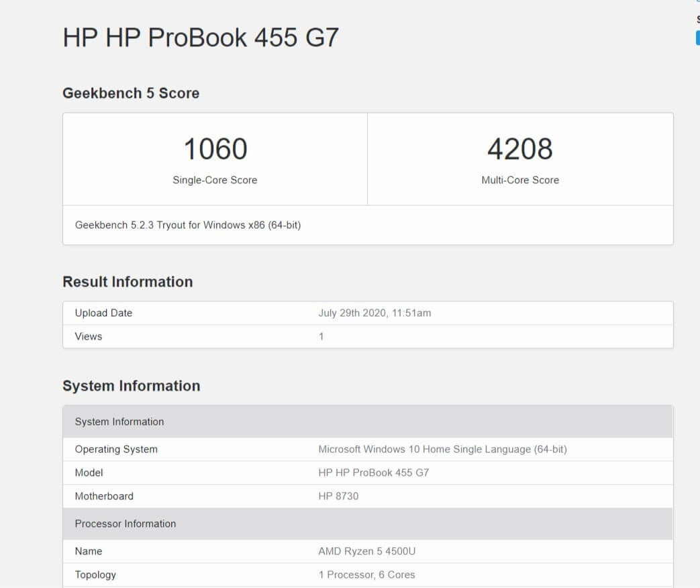This screenshot has width=700, height=588.
Task: Select the July 29th 2020, 11:51am value
Action: click(x=374, y=313)
